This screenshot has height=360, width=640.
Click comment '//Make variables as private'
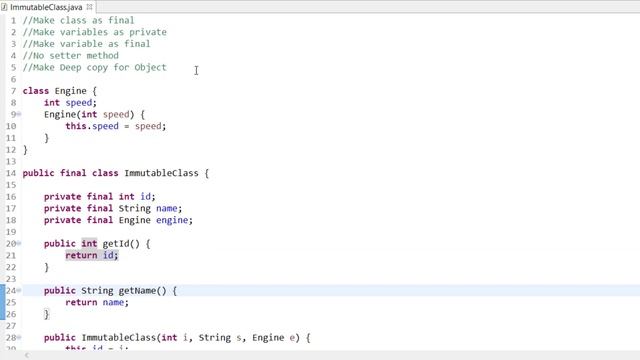tap(95, 32)
